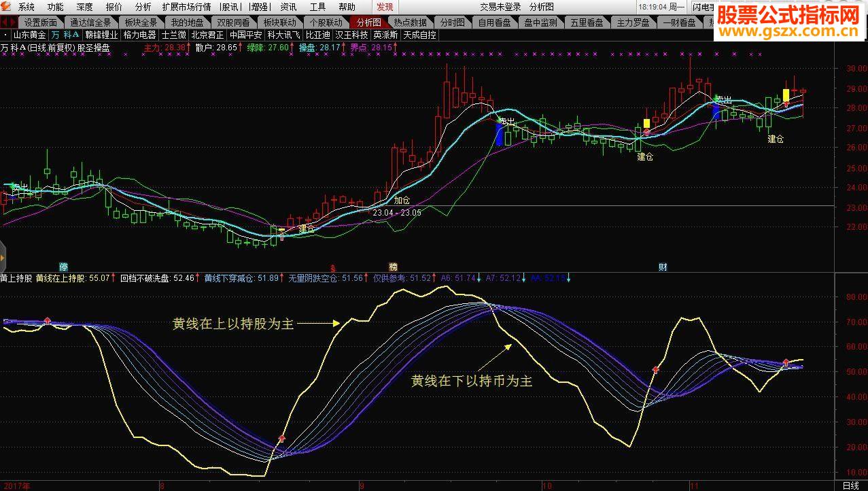
Task: Click the 财 event marker icon
Action: tap(662, 267)
